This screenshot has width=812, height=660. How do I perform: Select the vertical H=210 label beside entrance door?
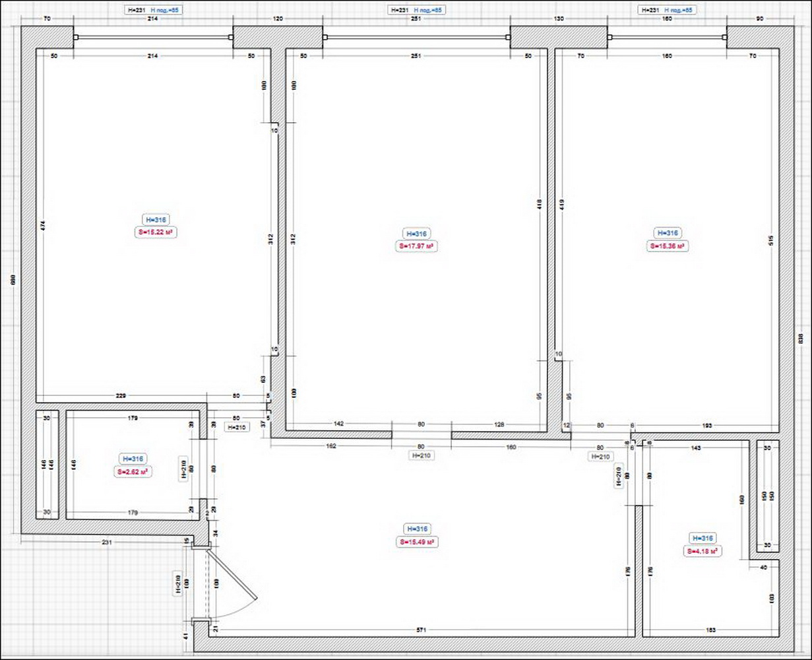[x=177, y=583]
